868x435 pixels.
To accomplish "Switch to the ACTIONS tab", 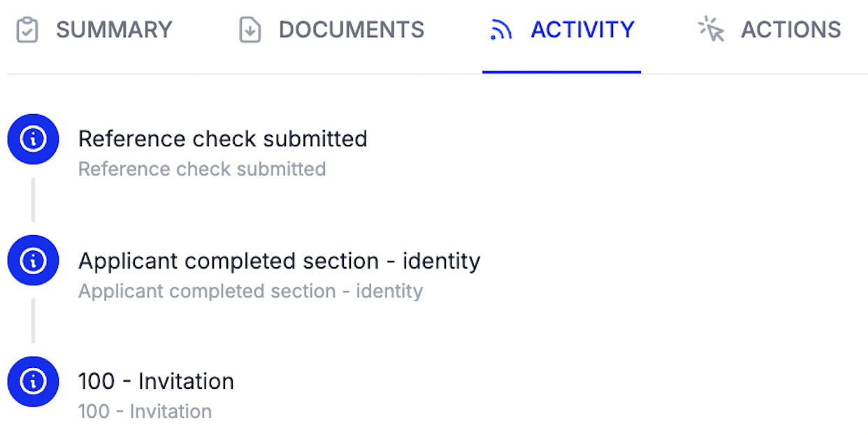I will [790, 29].
